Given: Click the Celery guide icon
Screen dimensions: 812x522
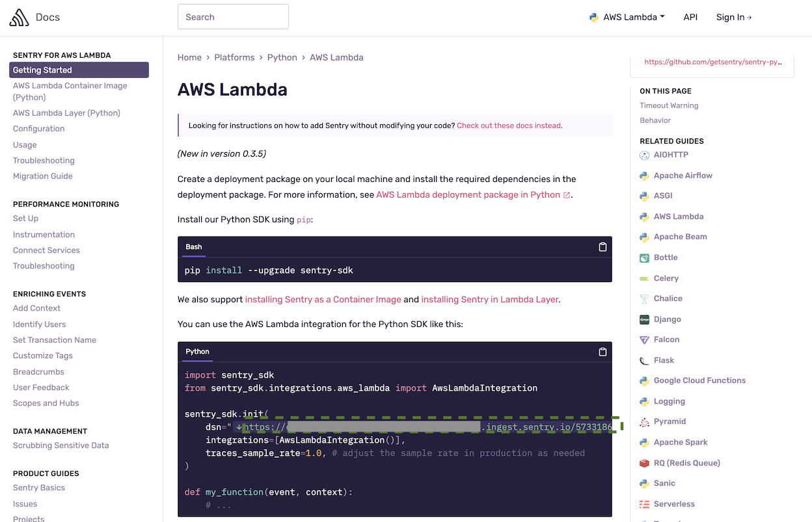Looking at the screenshot, I should [644, 278].
